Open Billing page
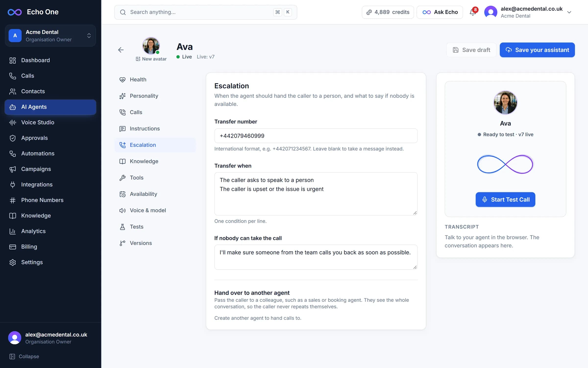The image size is (588, 368). point(50,247)
